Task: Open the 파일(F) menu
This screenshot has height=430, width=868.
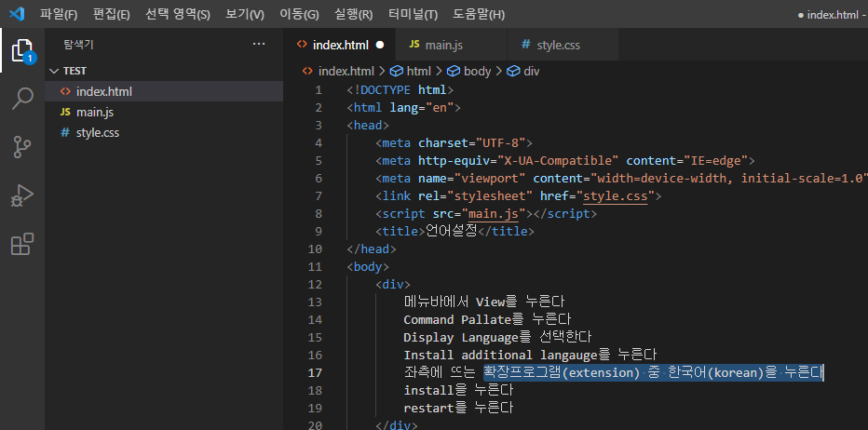Action: [59, 14]
